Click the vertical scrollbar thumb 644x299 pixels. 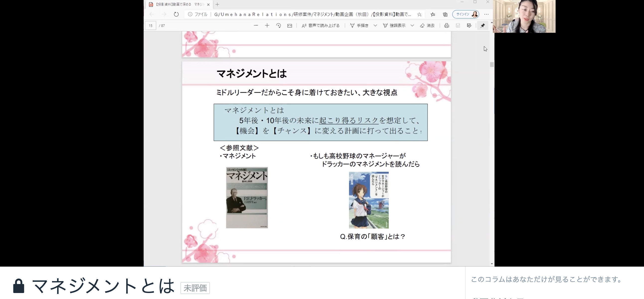click(492, 65)
